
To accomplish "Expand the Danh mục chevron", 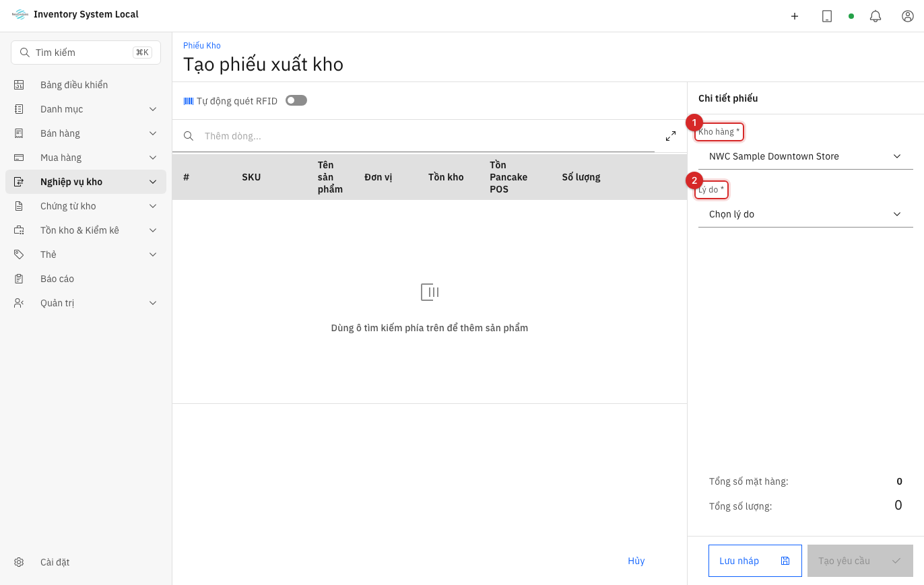I will 153,109.
